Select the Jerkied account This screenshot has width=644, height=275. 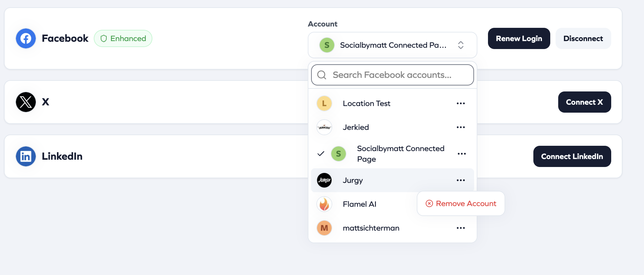tap(393, 127)
